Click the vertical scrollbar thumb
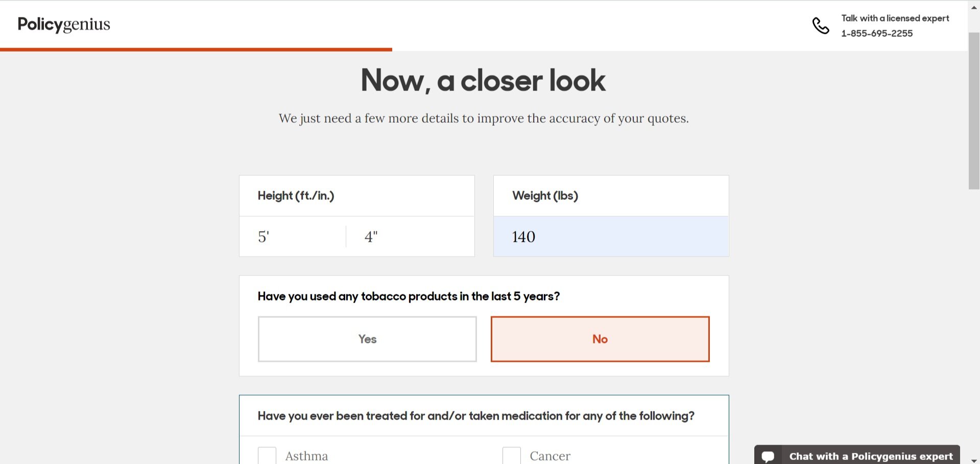 [x=974, y=111]
